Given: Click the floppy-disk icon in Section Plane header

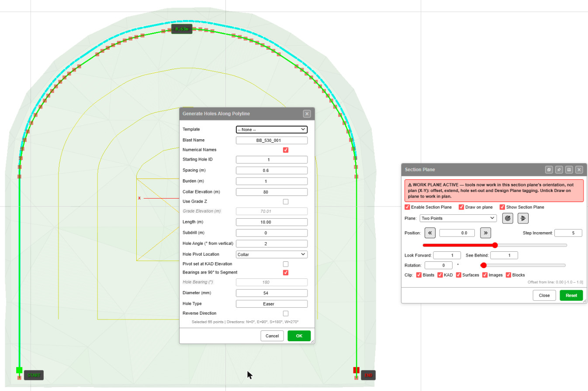Looking at the screenshot, I should (569, 169).
